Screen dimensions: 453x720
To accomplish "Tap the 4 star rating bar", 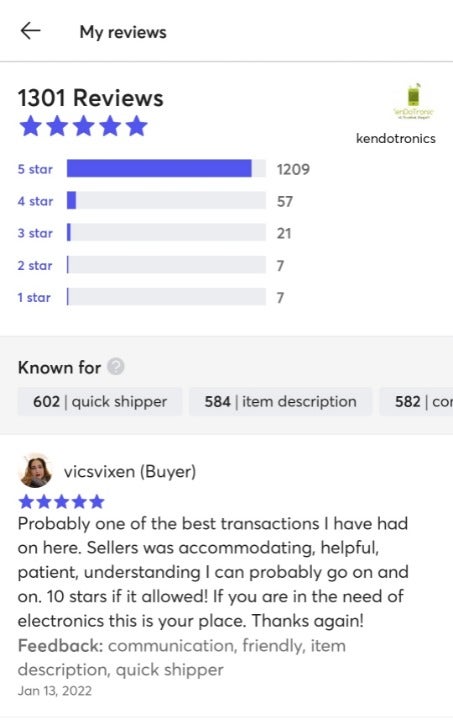I will [x=166, y=201].
